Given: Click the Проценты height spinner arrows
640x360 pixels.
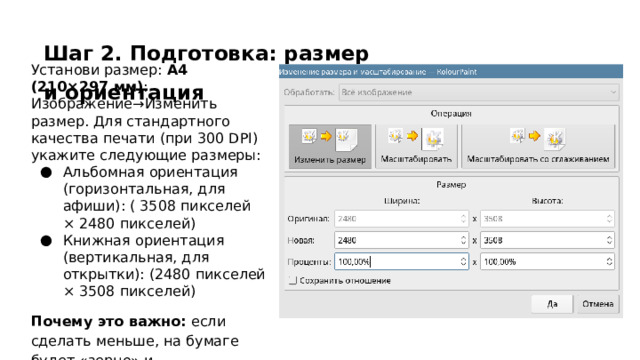Looking at the screenshot, I should click(609, 262).
